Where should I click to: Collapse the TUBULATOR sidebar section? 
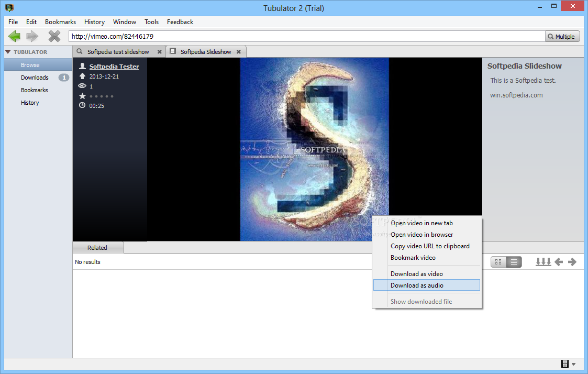point(8,52)
